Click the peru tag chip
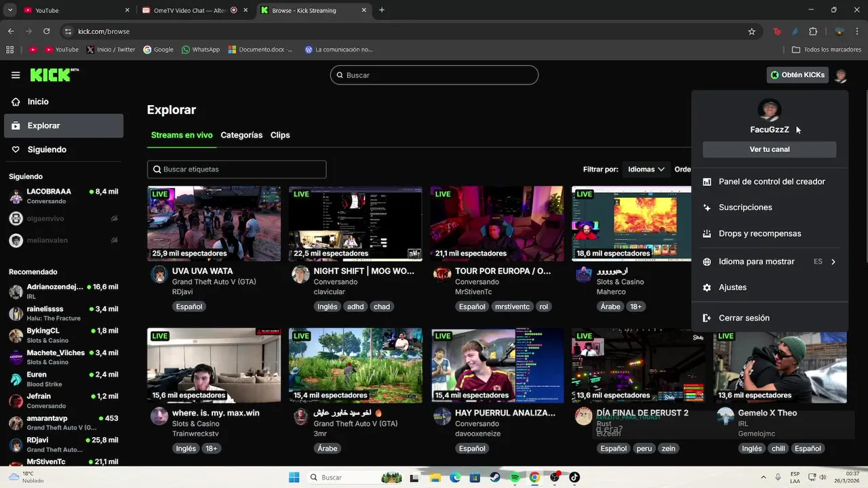 [644, 449]
